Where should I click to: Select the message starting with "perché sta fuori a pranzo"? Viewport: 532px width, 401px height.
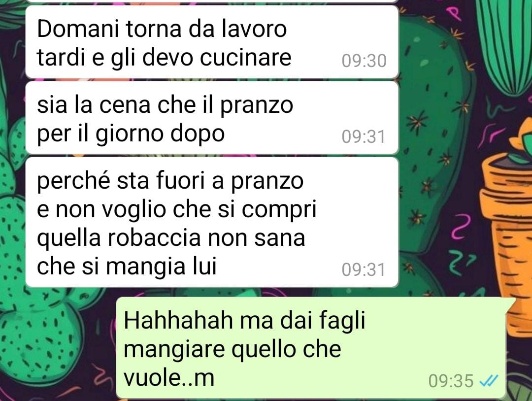(212, 222)
